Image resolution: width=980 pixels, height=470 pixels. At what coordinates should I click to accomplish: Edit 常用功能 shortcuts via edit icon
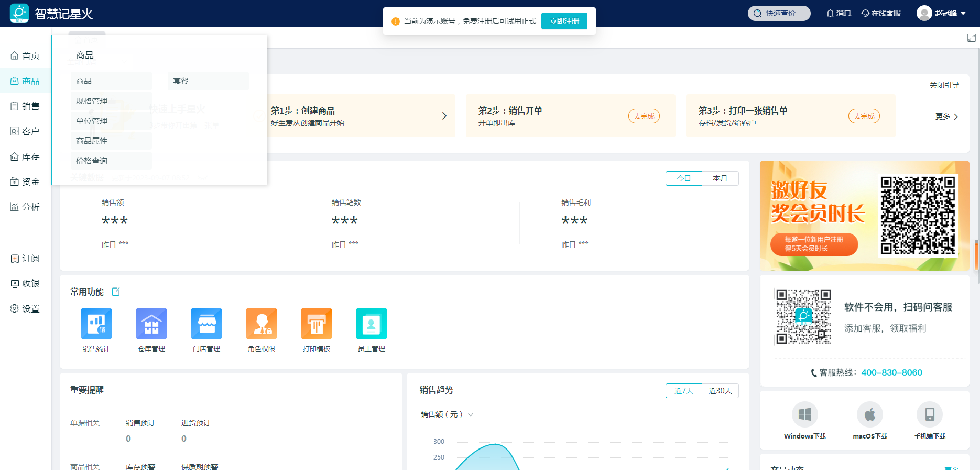(116, 292)
